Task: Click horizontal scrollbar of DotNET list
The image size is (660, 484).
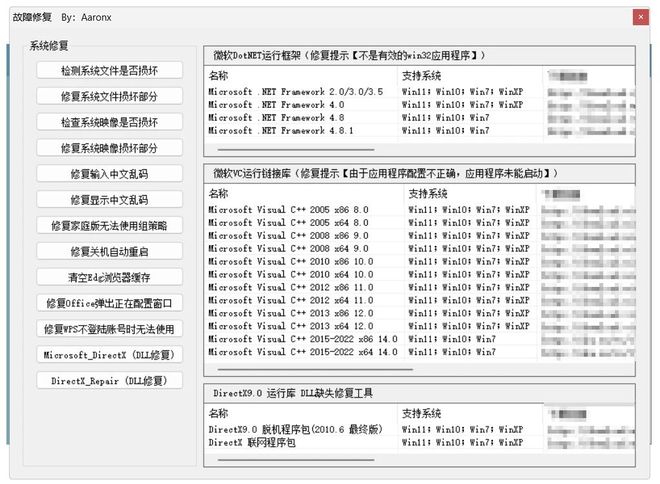Action: click(x=296, y=149)
